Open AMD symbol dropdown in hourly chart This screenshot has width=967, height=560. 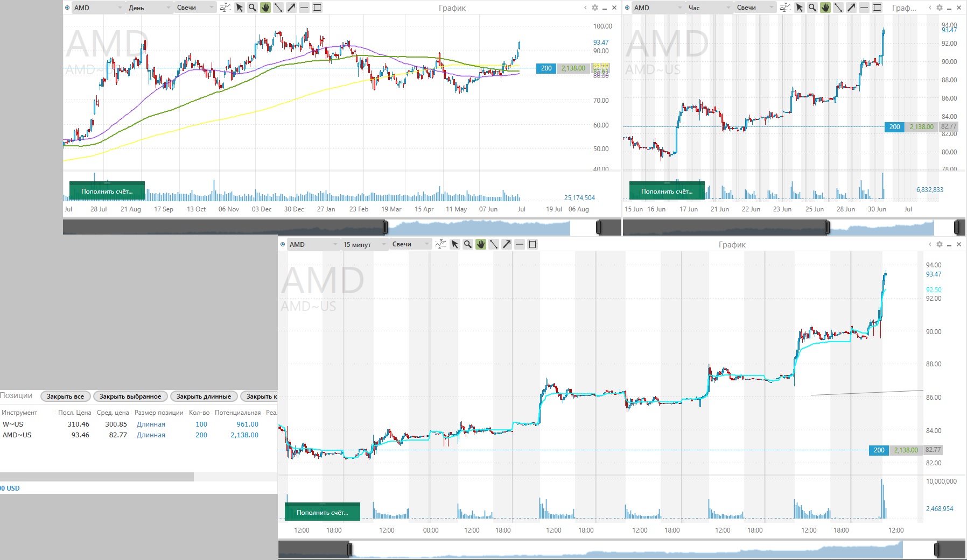click(658, 8)
